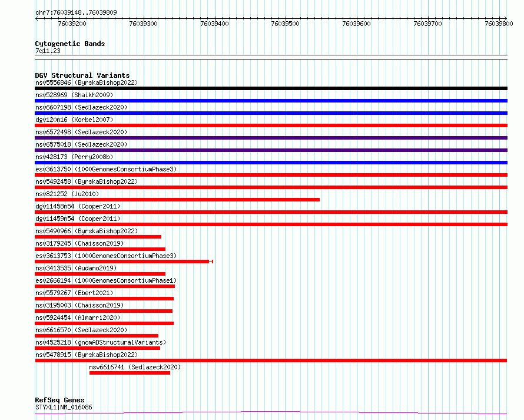Click ruler position 76039200
Viewport: 524px width, 420px height.
[72, 24]
